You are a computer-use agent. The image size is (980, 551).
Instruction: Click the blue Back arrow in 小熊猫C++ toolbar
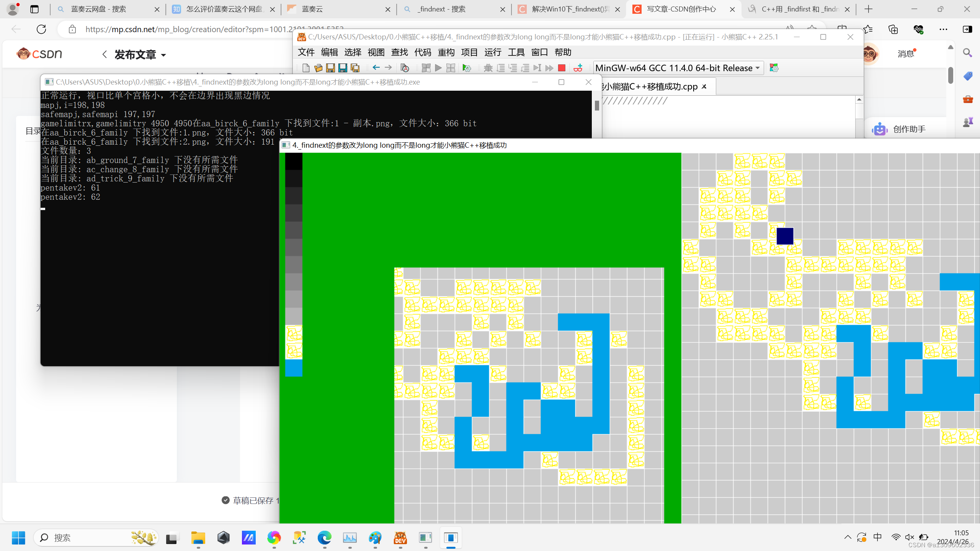pos(376,68)
